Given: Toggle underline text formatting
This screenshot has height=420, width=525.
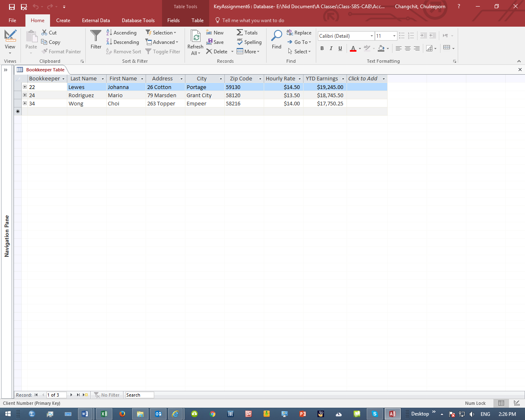Looking at the screenshot, I should coord(340,48).
